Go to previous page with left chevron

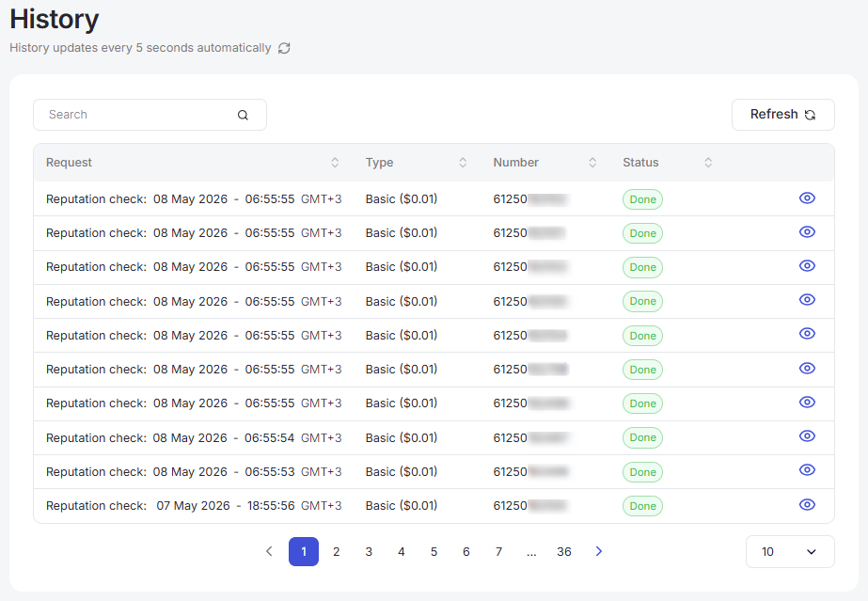[269, 551]
